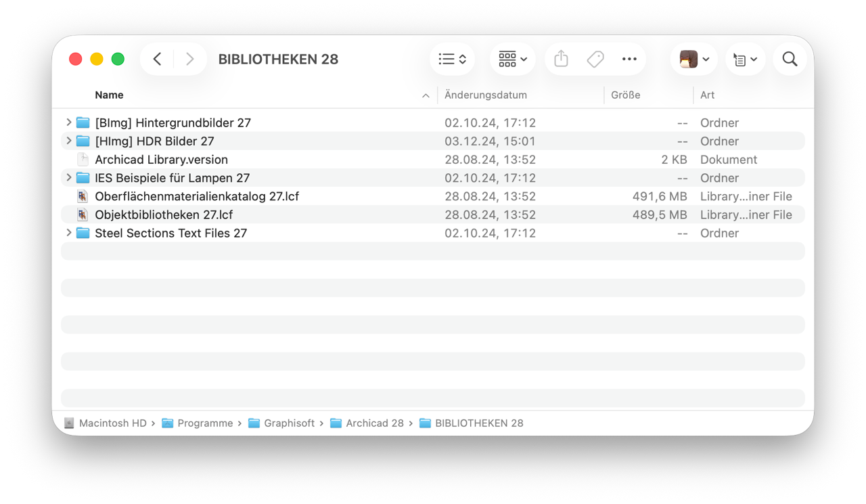866x504 pixels.
Task: Expand the Steel Sections Text Files 27 folder
Action: [x=68, y=233]
